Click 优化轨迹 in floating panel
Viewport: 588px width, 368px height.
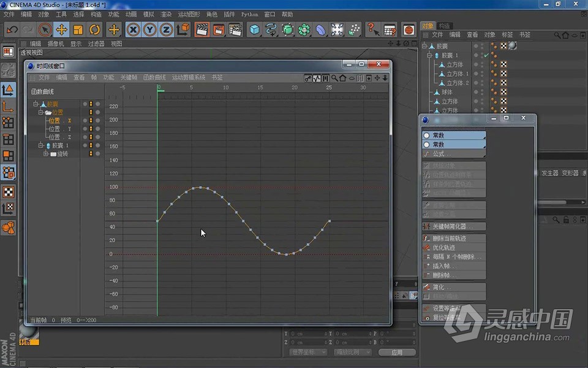[454, 247]
